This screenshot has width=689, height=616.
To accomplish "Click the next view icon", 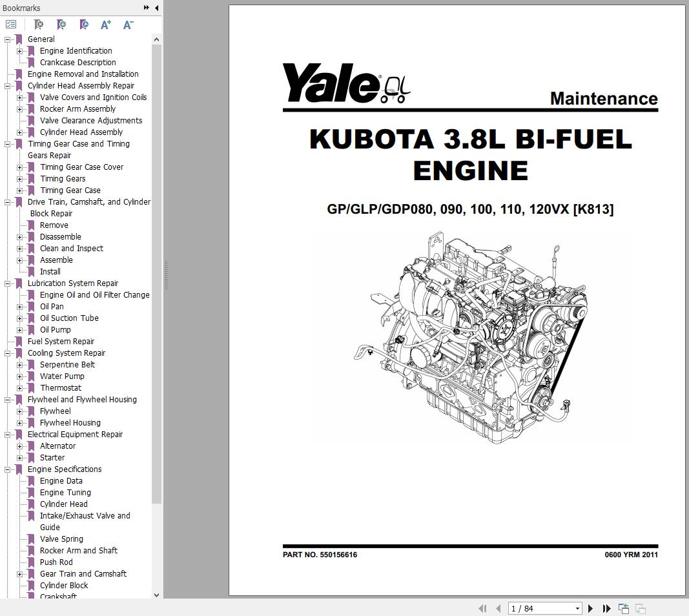I will pyautogui.click(x=640, y=608).
